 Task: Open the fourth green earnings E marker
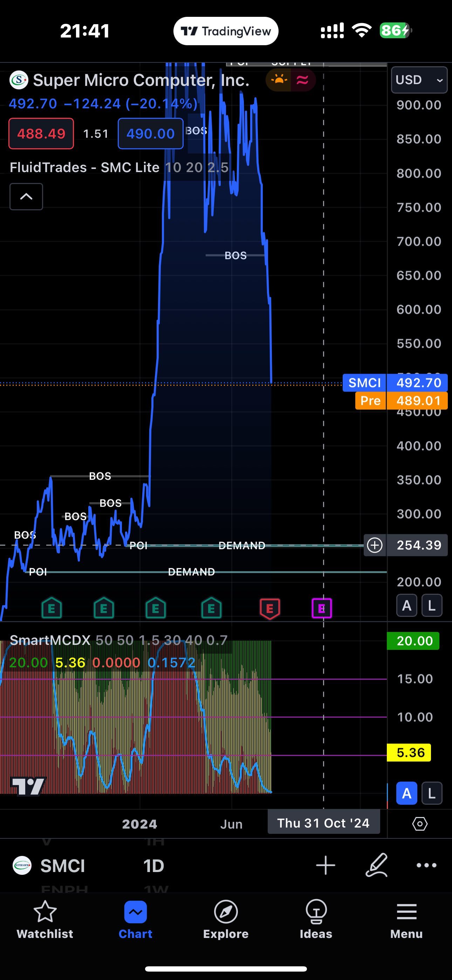tap(211, 608)
